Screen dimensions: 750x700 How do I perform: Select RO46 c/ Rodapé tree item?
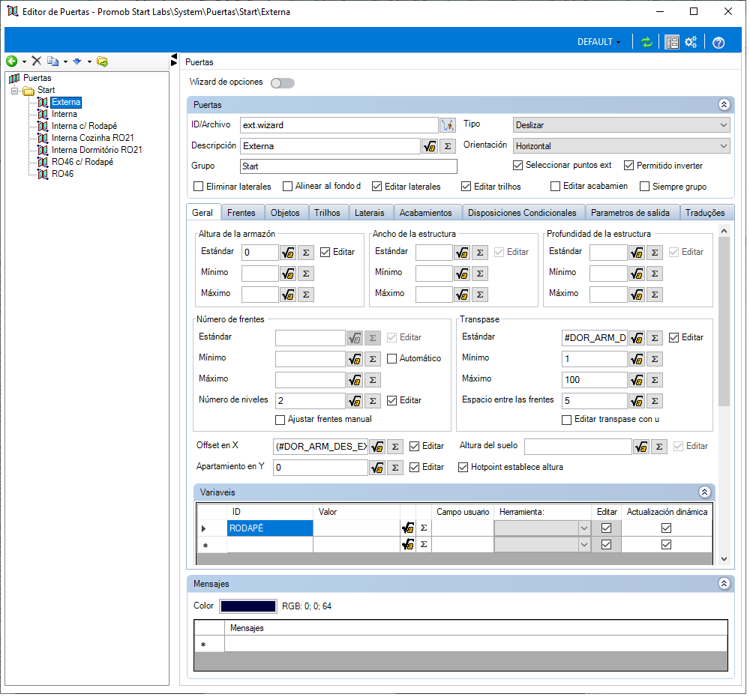coord(82,162)
